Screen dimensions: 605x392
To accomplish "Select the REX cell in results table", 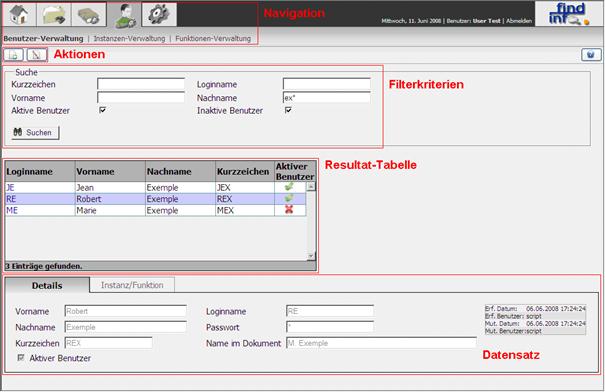I will point(245,199).
